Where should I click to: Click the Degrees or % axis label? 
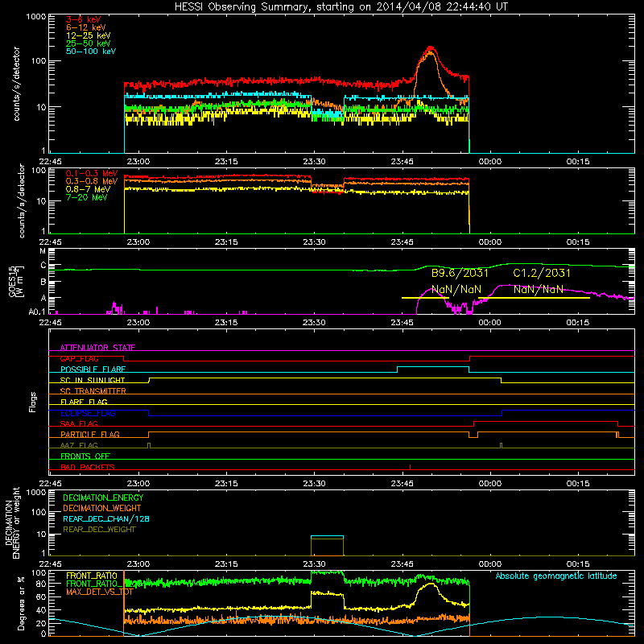(21, 603)
